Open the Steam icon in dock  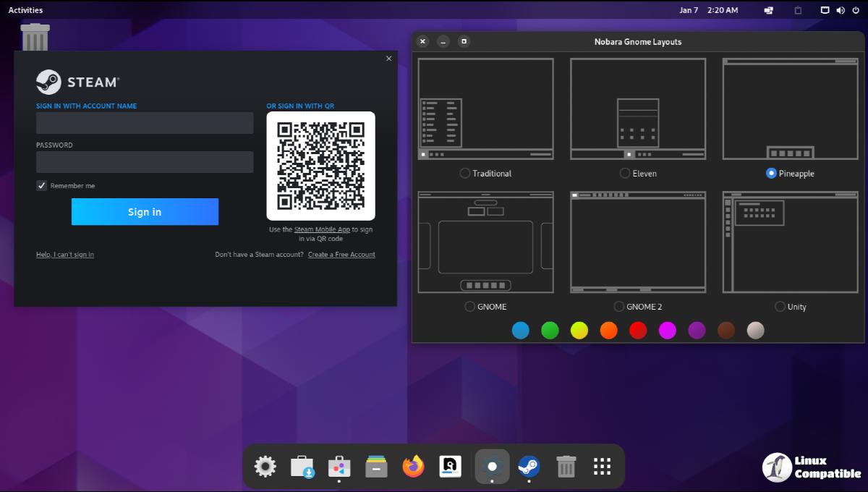point(529,467)
